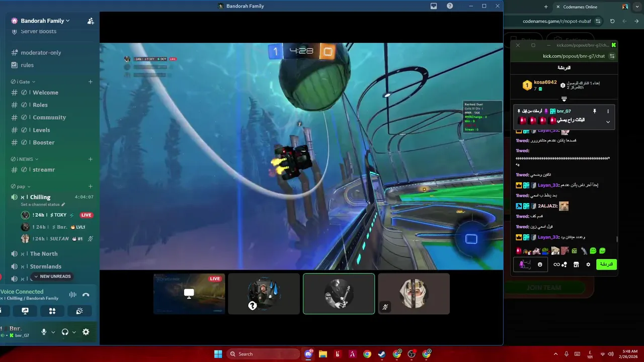The width and height of the screenshot is (644, 362).
Task: Open Discord help question mark icon
Action: tap(450, 6)
